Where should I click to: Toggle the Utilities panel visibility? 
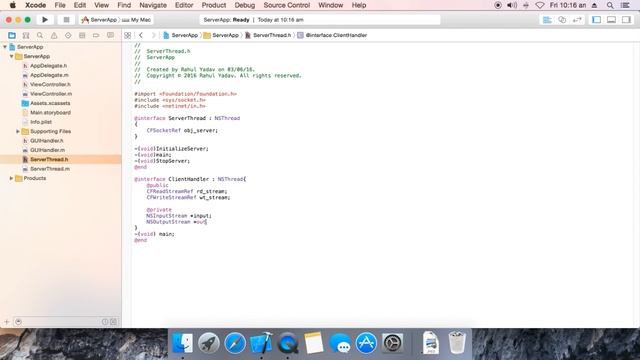627,20
